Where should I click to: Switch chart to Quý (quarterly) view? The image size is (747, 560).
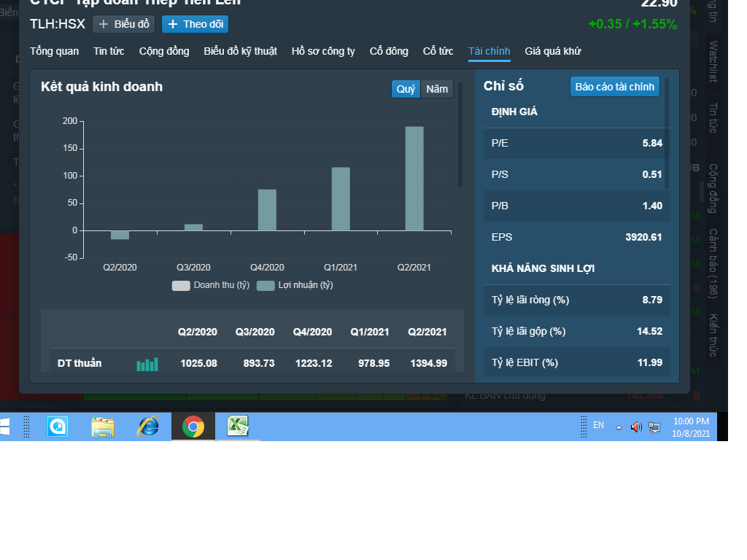pos(406,89)
